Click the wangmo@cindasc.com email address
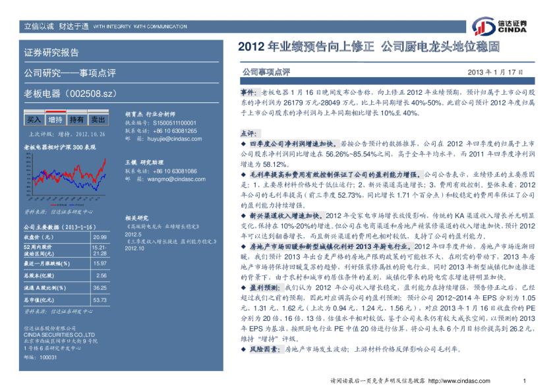 point(169,179)
